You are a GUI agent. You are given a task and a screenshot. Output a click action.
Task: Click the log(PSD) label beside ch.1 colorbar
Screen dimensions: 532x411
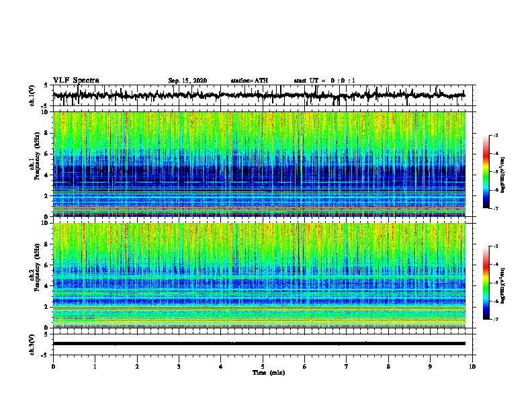tap(502, 175)
